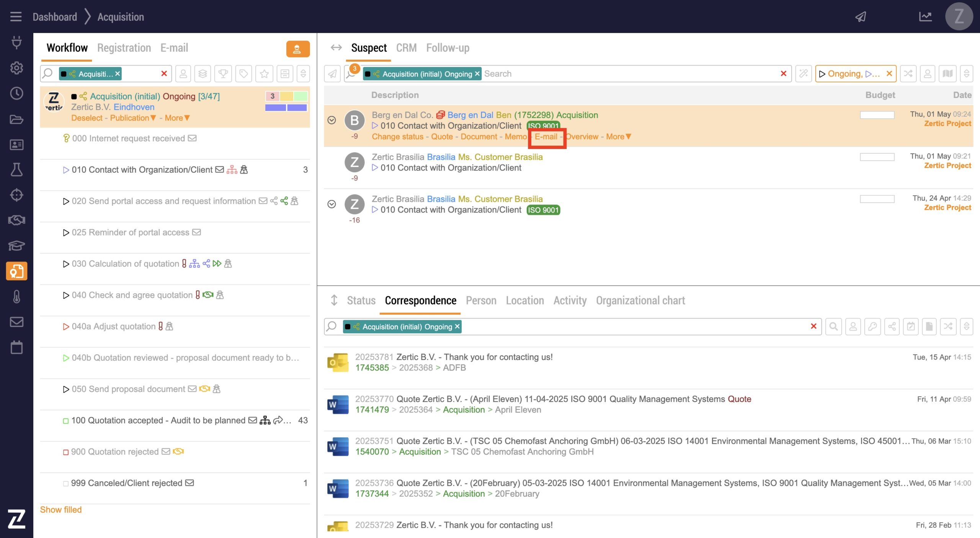Click the flask icon in left sidebar
The height and width of the screenshot is (538, 980).
click(x=16, y=170)
